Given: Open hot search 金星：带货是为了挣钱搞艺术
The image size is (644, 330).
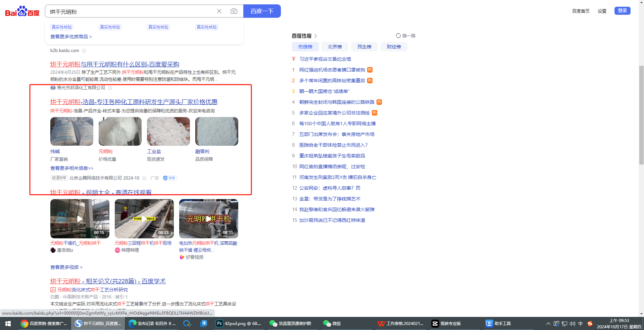Looking at the screenshot, I should (x=330, y=199).
